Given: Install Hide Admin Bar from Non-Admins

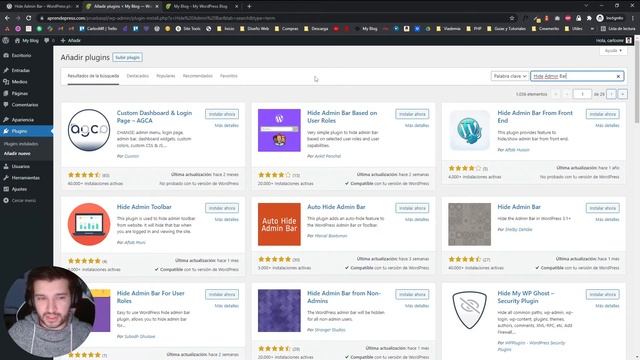Looking at the screenshot, I should [412, 294].
